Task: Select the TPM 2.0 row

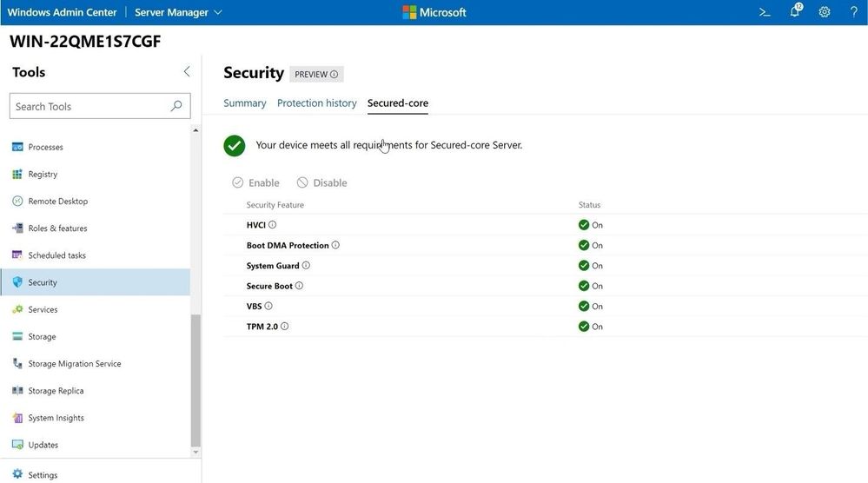Action: [546, 327]
